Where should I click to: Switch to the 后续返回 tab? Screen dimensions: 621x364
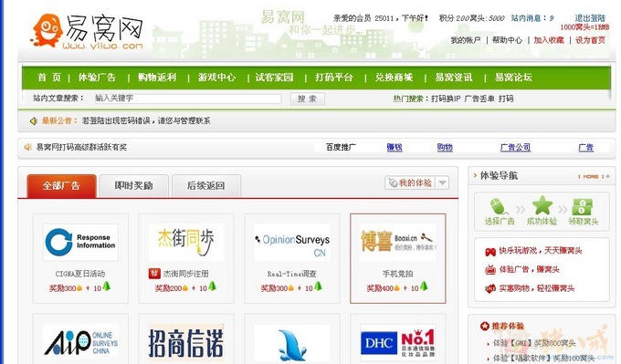click(206, 185)
